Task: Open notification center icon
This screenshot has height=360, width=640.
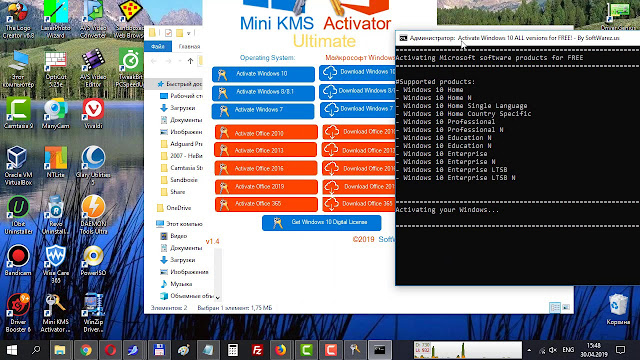Action: pyautogui.click(x=620, y=350)
